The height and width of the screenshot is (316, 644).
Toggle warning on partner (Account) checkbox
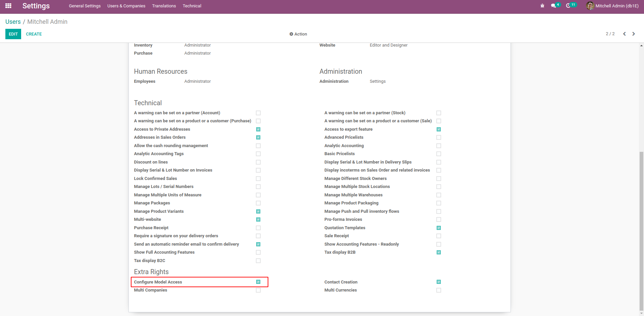[x=258, y=113]
